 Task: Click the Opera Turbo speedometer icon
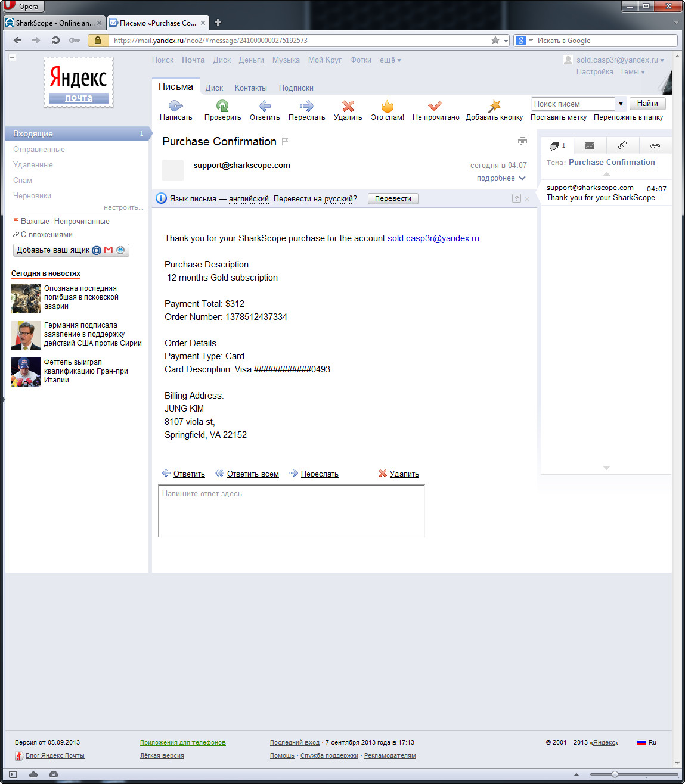(54, 774)
